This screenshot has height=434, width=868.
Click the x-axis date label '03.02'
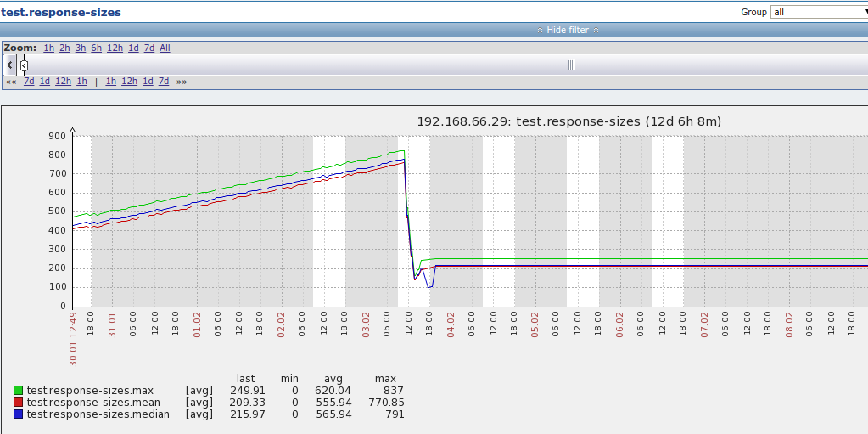[x=366, y=324]
